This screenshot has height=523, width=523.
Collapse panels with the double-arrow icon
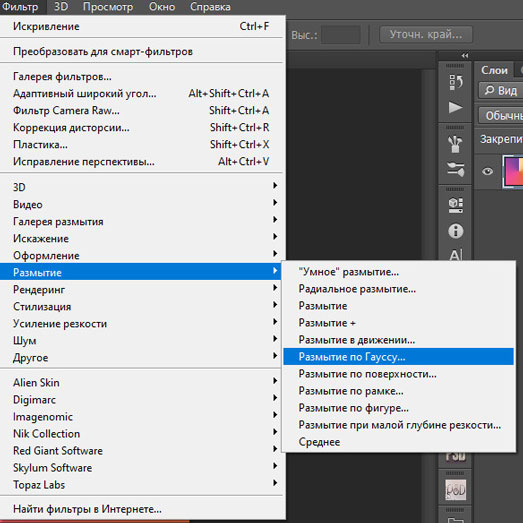pyautogui.click(x=465, y=56)
